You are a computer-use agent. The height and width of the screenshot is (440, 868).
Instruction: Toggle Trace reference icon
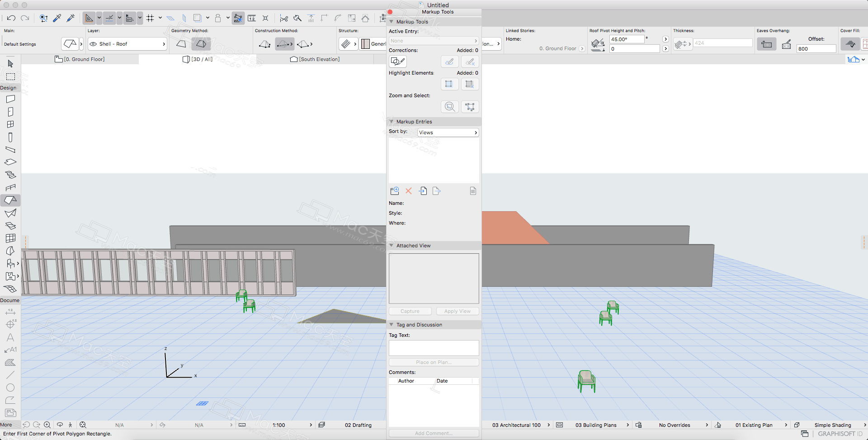point(197,18)
